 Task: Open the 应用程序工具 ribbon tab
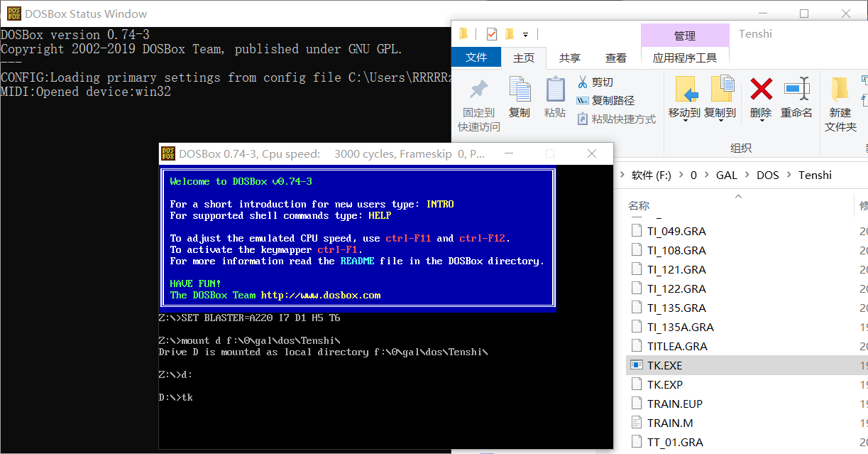(684, 58)
